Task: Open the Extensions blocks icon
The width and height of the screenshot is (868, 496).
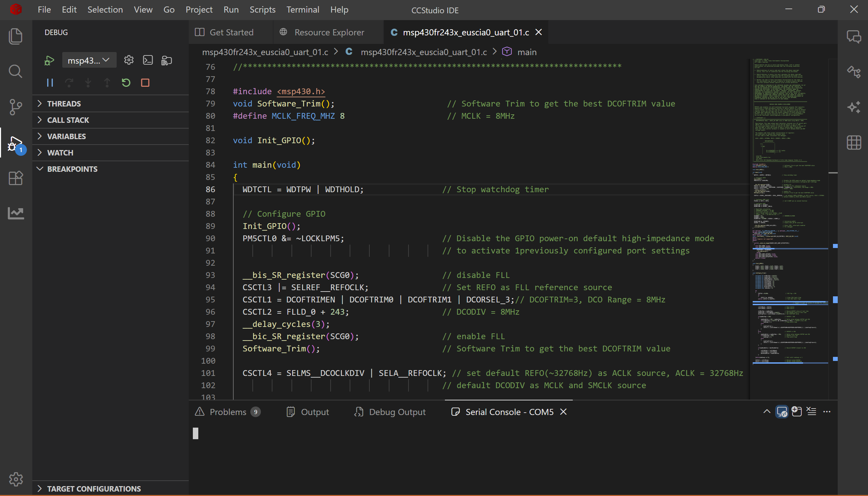Action: click(x=16, y=178)
